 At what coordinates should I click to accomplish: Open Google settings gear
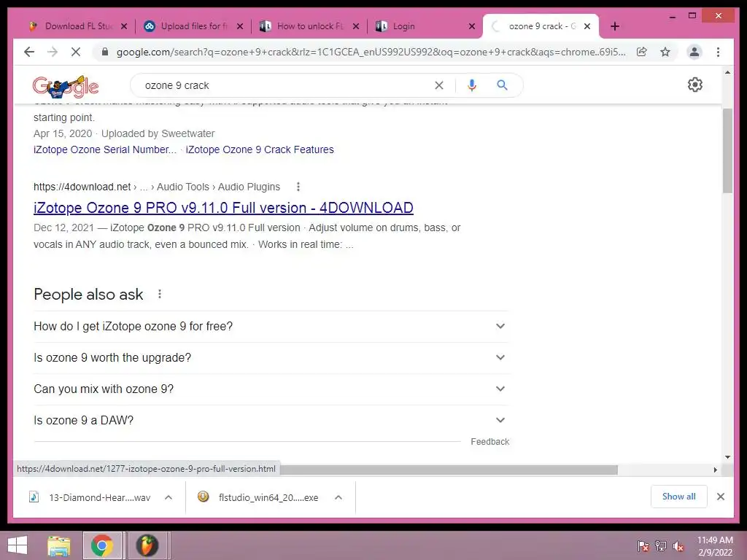point(695,85)
